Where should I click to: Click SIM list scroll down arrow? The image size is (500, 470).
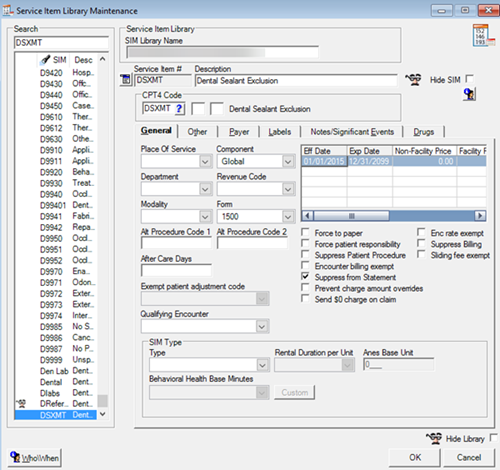[x=103, y=414]
